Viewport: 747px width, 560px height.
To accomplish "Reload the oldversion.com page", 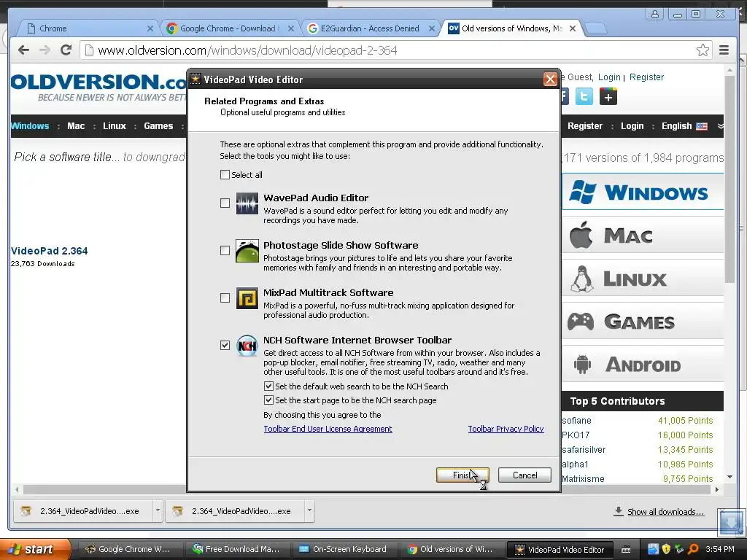I will [66, 50].
